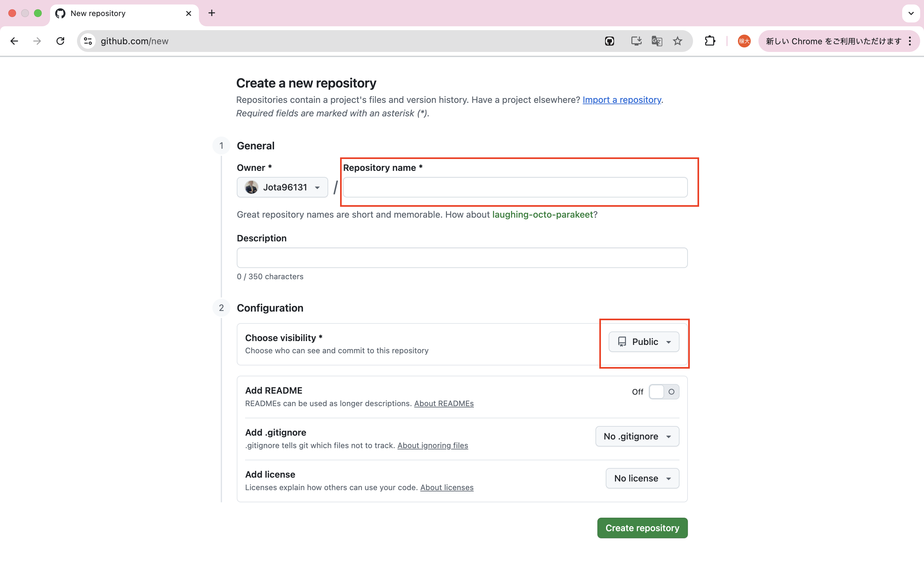Open a new browser tab

pyautogui.click(x=212, y=13)
